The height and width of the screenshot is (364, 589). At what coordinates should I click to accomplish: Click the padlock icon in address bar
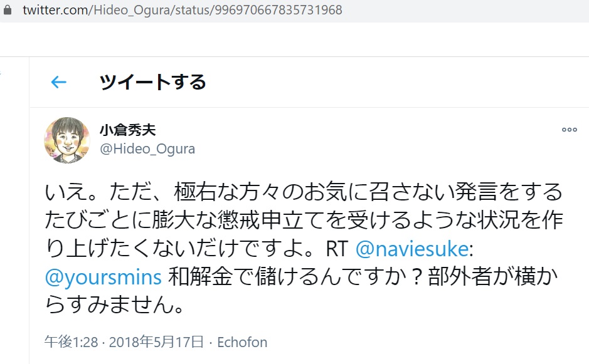point(7,9)
